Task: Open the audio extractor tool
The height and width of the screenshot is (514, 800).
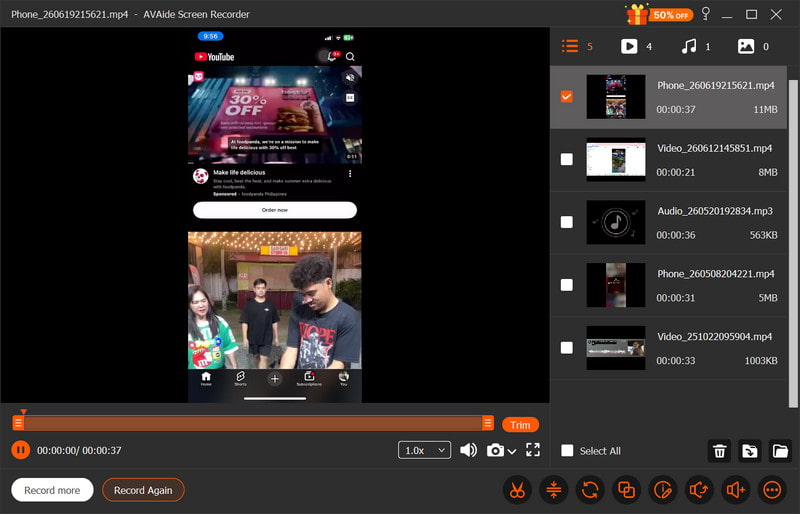Action: [x=699, y=491]
